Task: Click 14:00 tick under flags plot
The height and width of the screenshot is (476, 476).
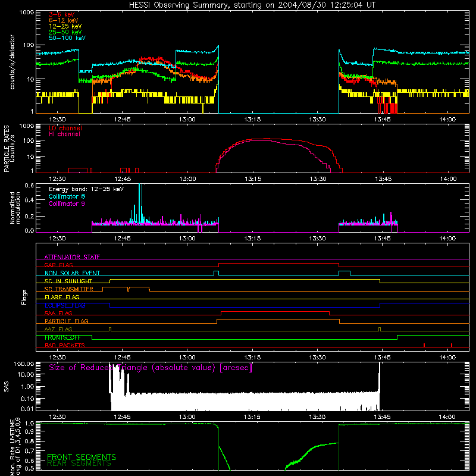Action: click(x=447, y=358)
